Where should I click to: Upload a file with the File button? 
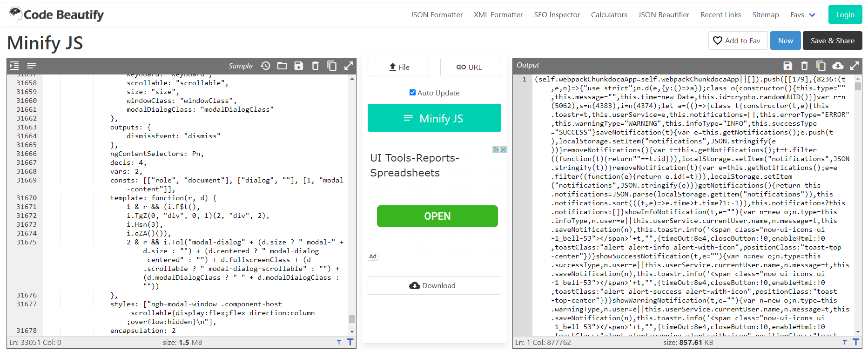point(398,67)
